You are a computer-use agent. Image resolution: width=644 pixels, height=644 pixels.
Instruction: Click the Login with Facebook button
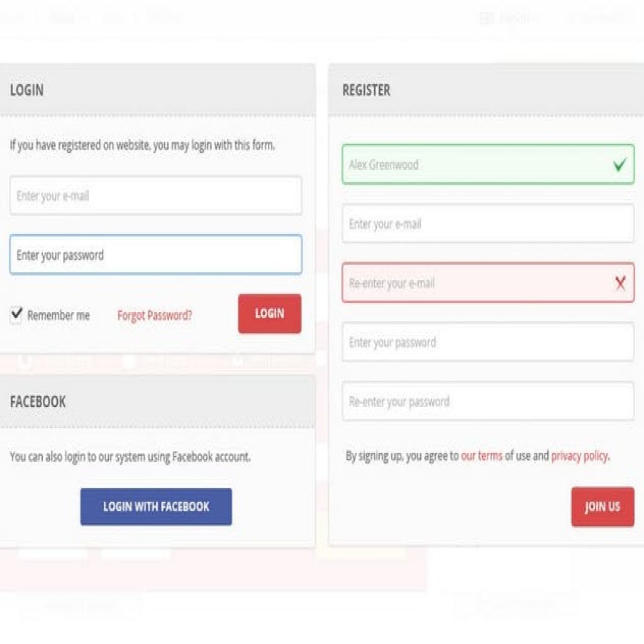pos(156,506)
